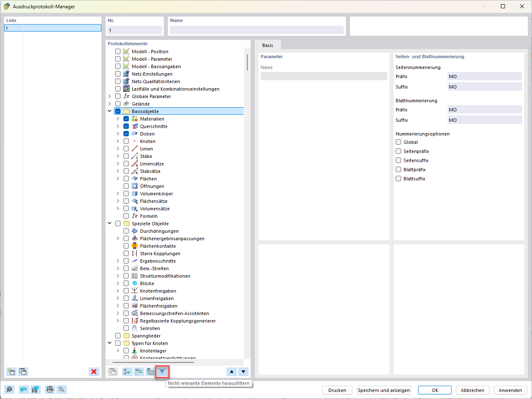
Task: Expand the Gelände node
Action: 110,104
